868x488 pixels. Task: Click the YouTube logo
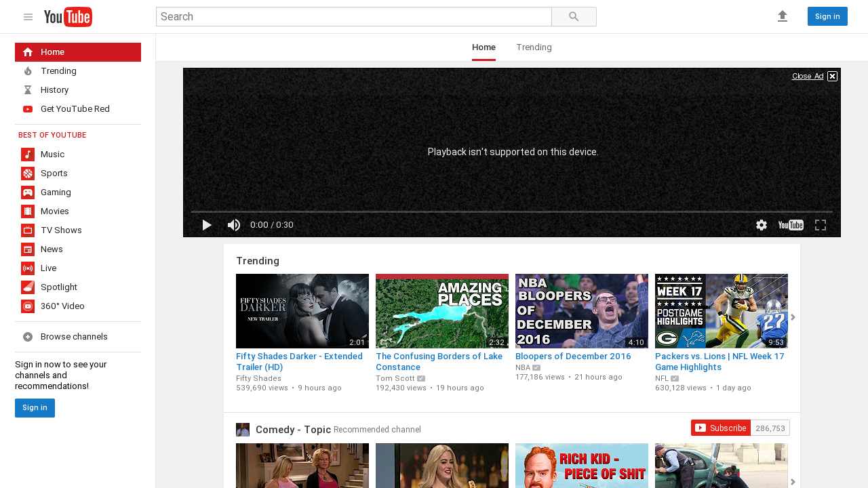68,17
